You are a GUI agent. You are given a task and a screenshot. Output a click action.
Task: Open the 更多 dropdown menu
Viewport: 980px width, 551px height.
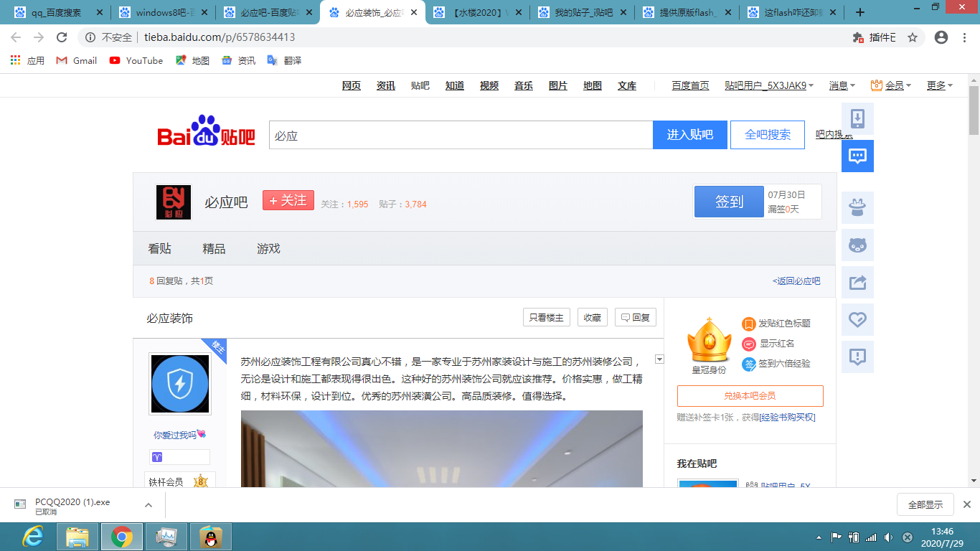pyautogui.click(x=939, y=85)
